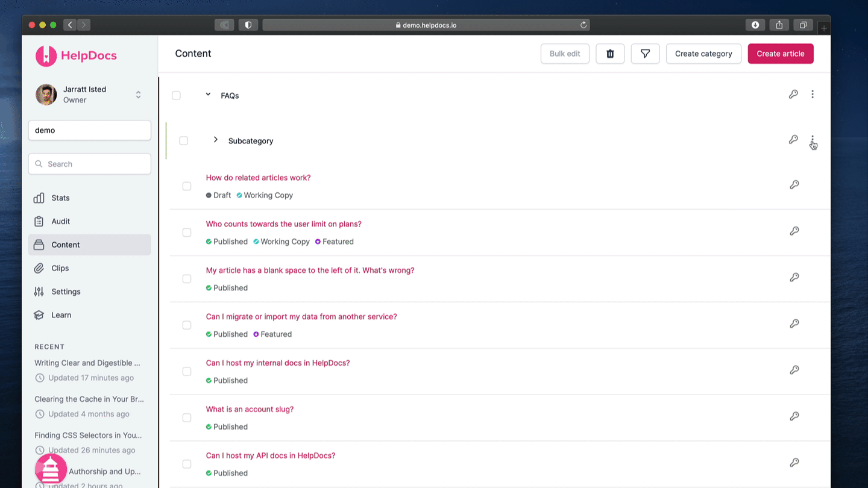The image size is (868, 488).
Task: Click the Safari address bar showing demo.helpdocs.io
Action: (x=426, y=25)
